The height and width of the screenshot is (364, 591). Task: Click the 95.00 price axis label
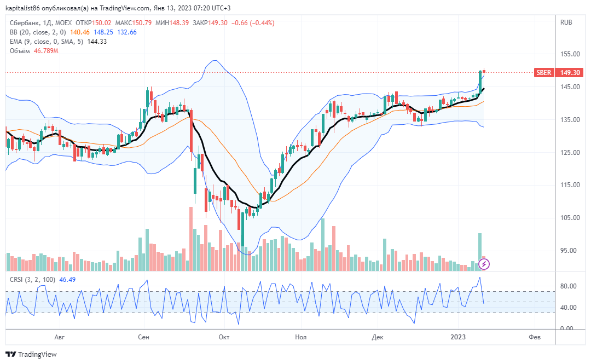(570, 251)
